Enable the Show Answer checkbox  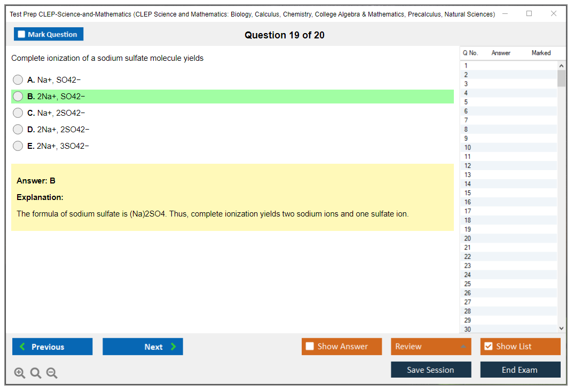[310, 347]
